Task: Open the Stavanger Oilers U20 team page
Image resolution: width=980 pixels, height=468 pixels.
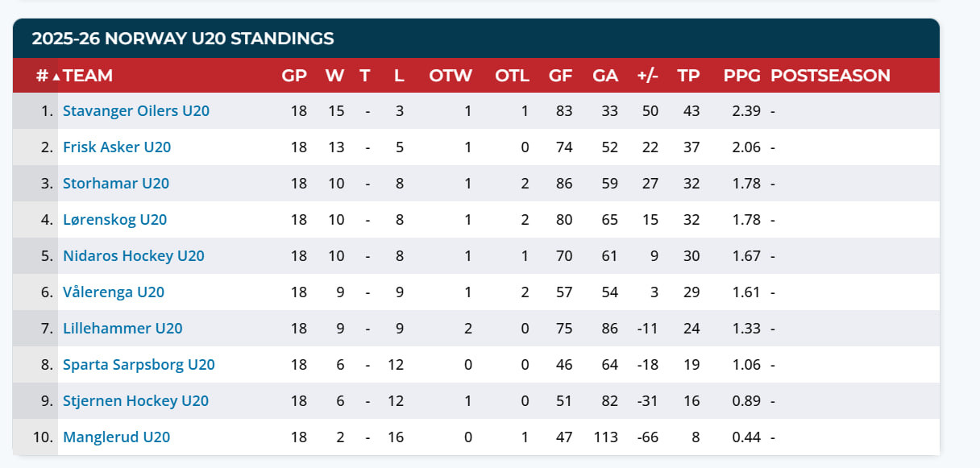Action: click(x=135, y=111)
